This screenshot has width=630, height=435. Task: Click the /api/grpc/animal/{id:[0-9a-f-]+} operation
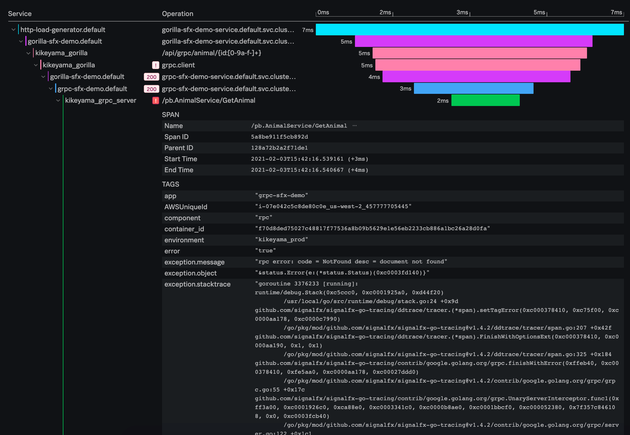[211, 53]
